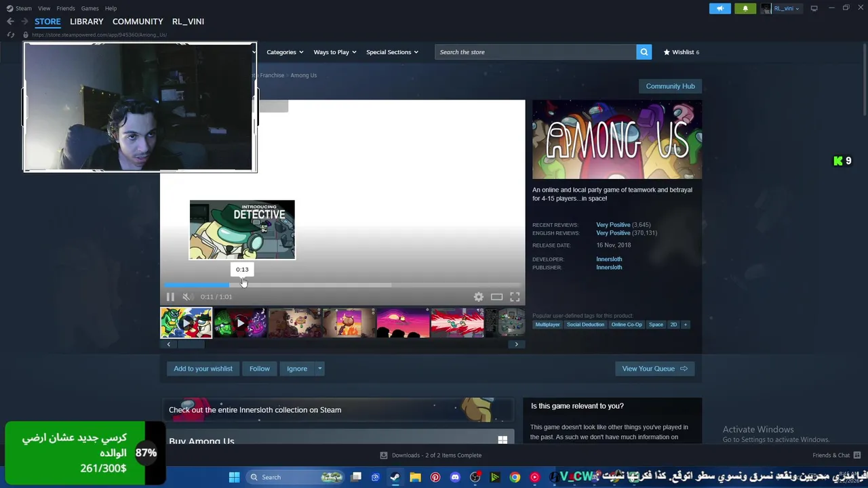Expand the Categories store menu
This screenshot has height=488, width=868.
pos(285,52)
